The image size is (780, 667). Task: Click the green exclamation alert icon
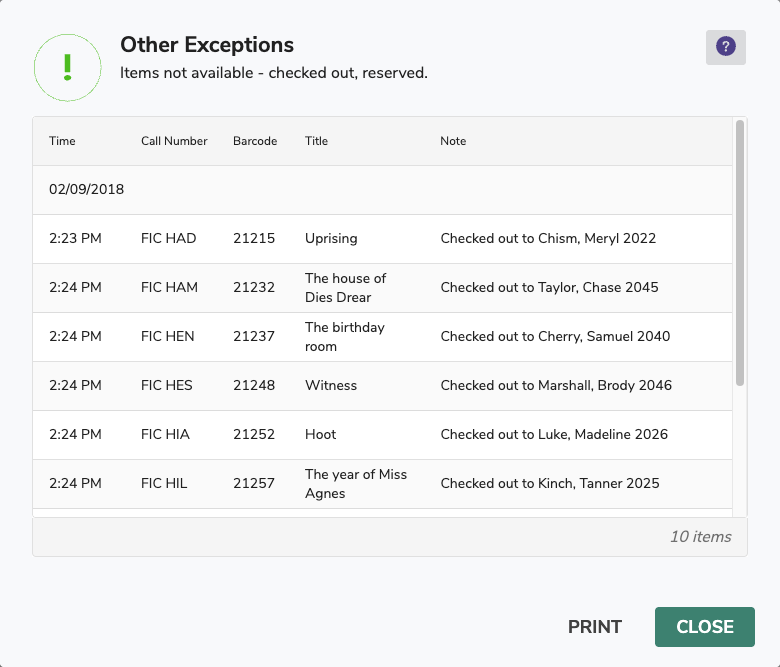pos(67,66)
